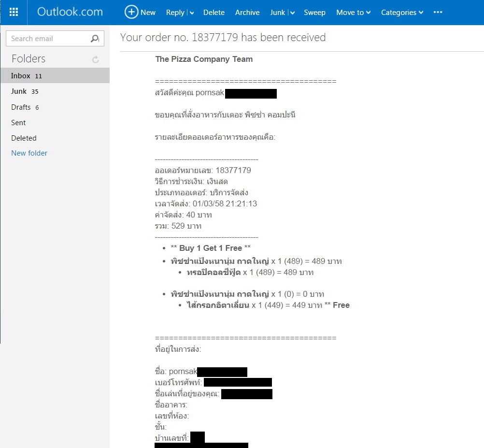Expand the Junk dropdown arrow

point(292,13)
